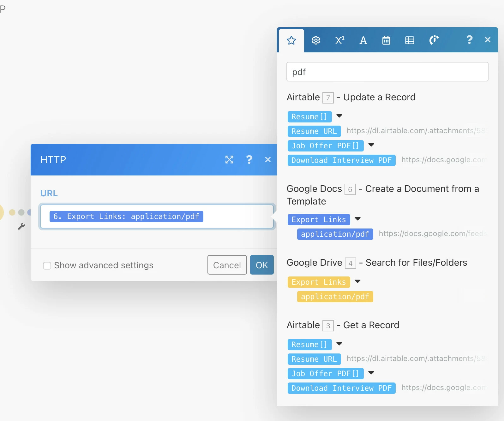
Task: Insert Job Offer PDF[] from Get a Record
Action: click(x=326, y=374)
